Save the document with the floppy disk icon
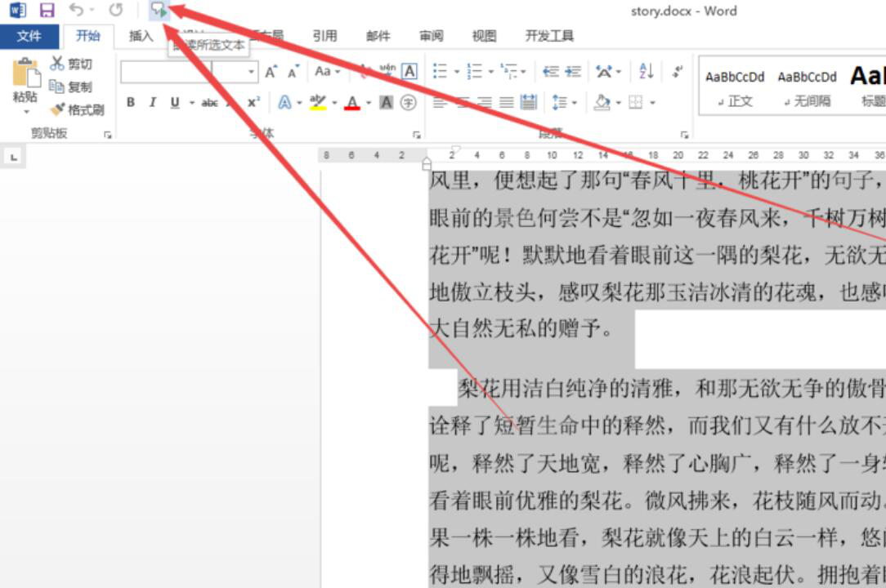The image size is (886, 588). click(47, 10)
